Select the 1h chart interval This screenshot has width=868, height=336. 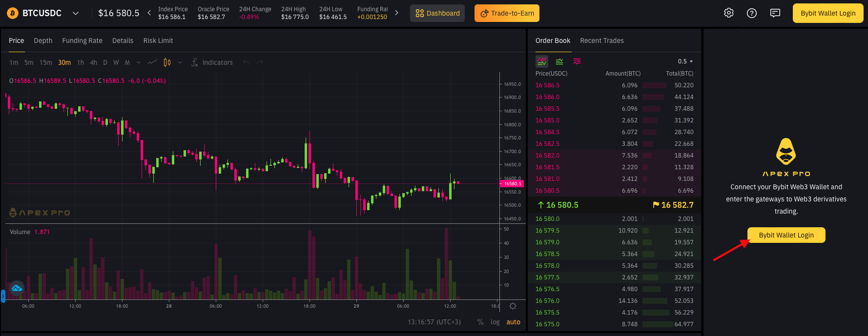coord(81,62)
